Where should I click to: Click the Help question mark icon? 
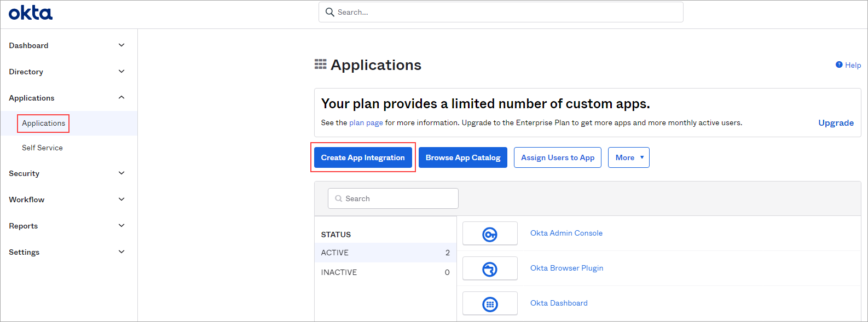point(839,65)
